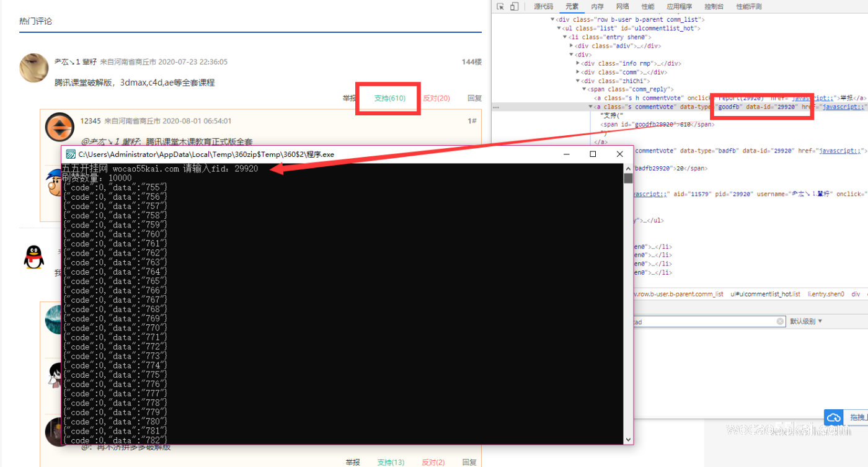Click the 请输入fid: 29920 console prompt
Viewport: 868px width, 467px height.
tap(220, 169)
